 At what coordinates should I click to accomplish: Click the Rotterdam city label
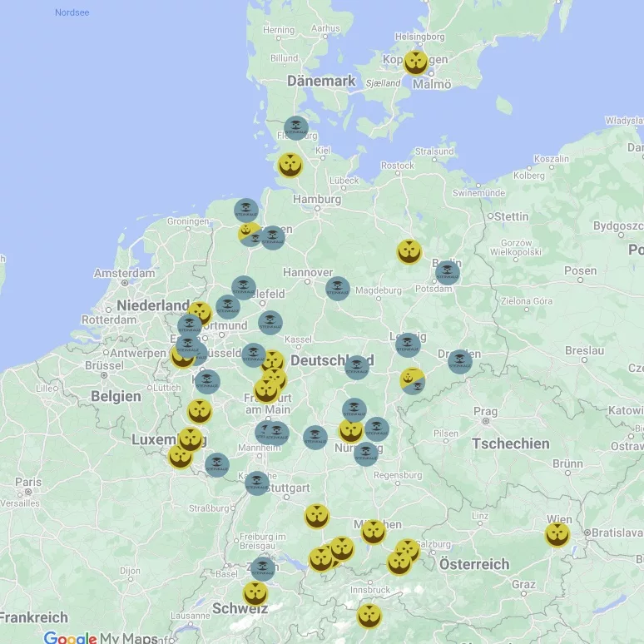[x=109, y=320]
